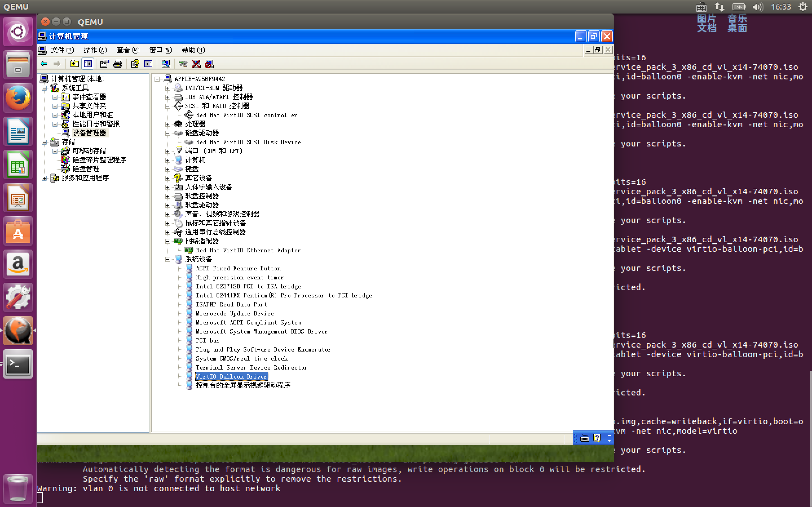Viewport: 812px width, 507px height.
Task: Select Red Hat VirtIO Ethernet Adapter
Action: tap(248, 250)
